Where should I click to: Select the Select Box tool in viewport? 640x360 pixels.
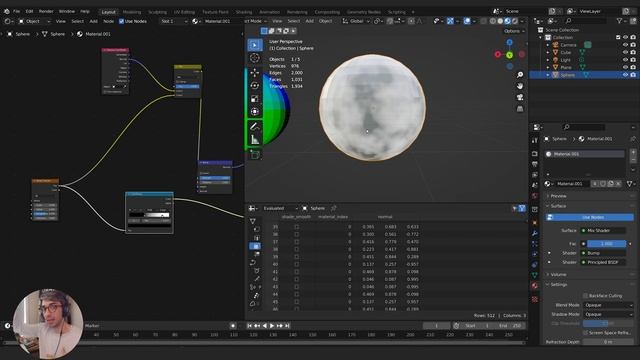click(x=255, y=45)
